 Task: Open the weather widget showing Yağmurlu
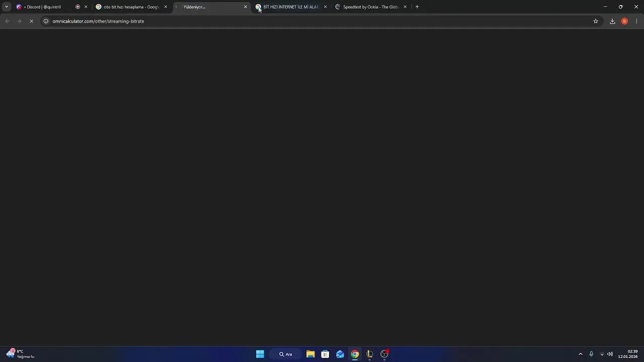point(20,354)
